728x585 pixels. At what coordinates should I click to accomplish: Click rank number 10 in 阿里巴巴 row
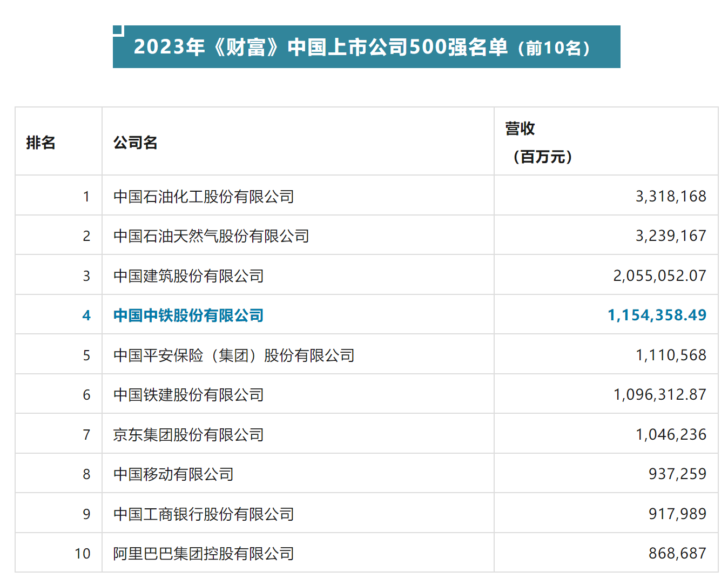pyautogui.click(x=83, y=554)
